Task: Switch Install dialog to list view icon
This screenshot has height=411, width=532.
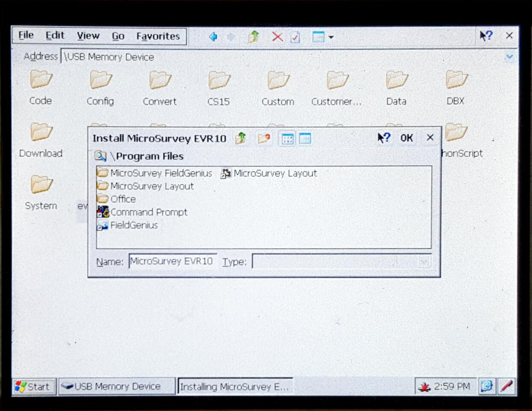Action: [x=287, y=139]
